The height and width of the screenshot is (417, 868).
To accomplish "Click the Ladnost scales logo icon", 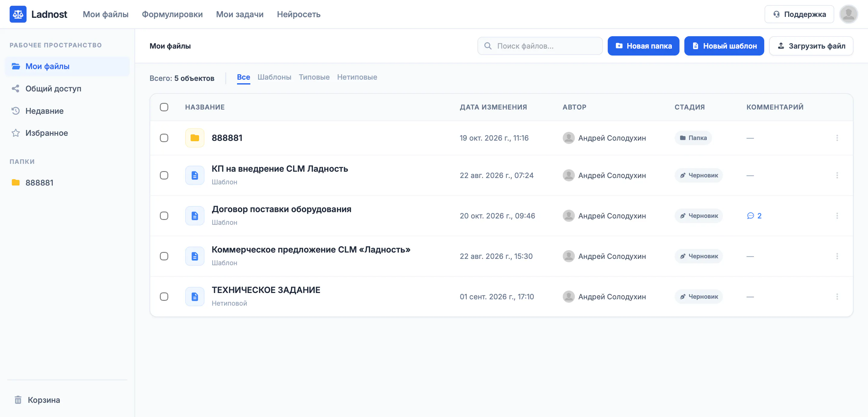I will [18, 14].
